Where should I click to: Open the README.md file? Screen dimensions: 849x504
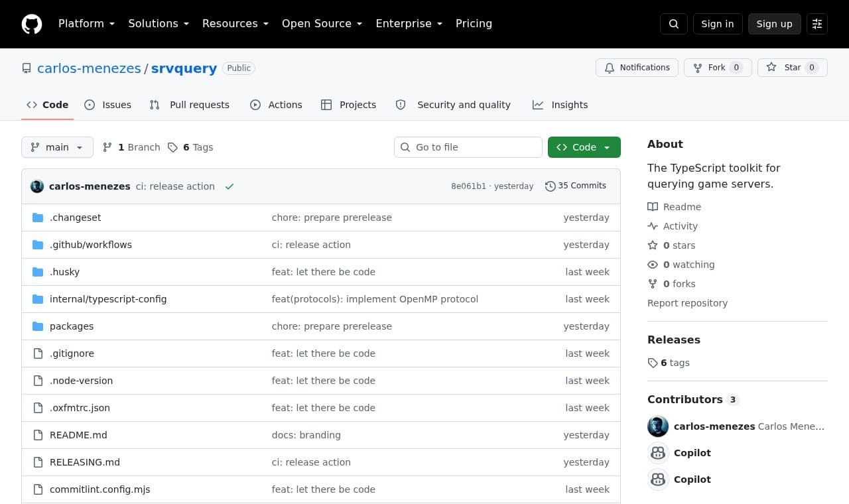(x=78, y=435)
